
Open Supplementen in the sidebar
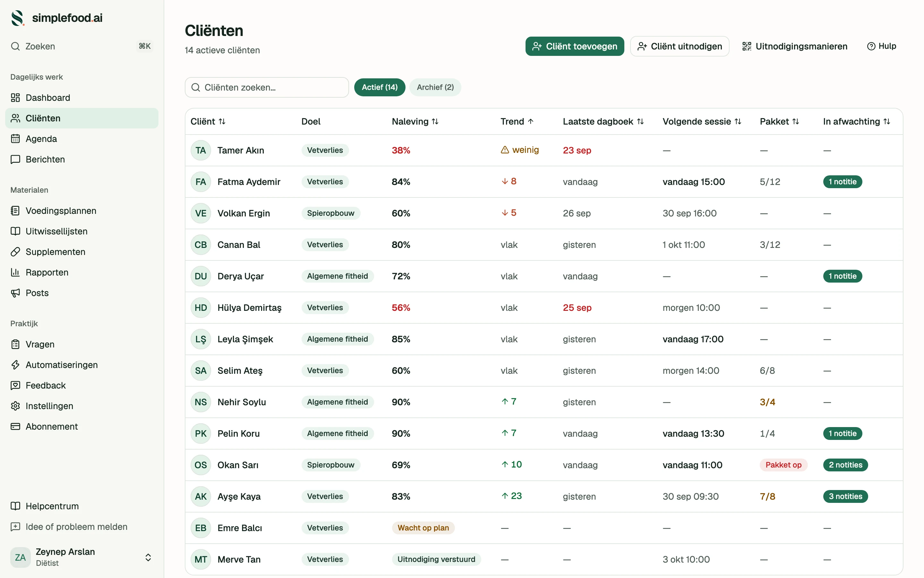coord(82,252)
